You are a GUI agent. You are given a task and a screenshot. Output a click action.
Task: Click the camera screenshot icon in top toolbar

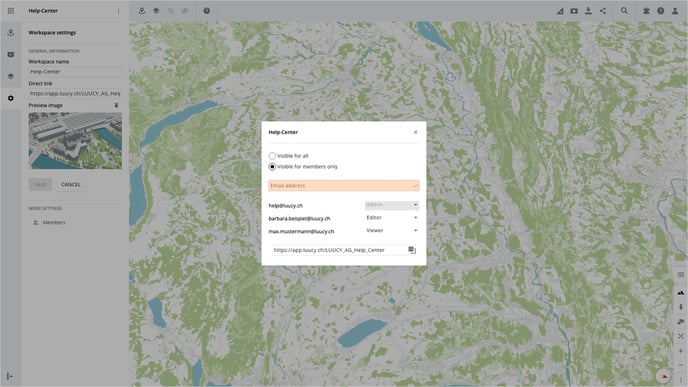574,11
